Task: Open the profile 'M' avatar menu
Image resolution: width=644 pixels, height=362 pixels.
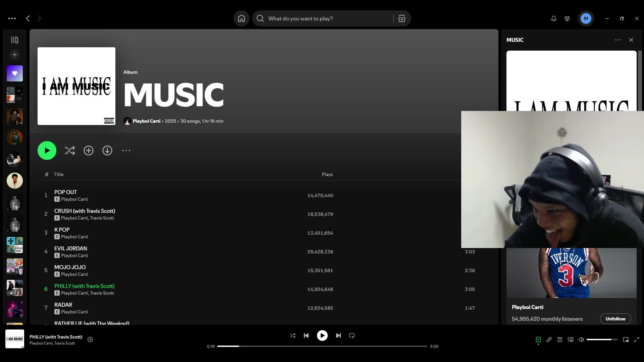Action: [x=586, y=18]
